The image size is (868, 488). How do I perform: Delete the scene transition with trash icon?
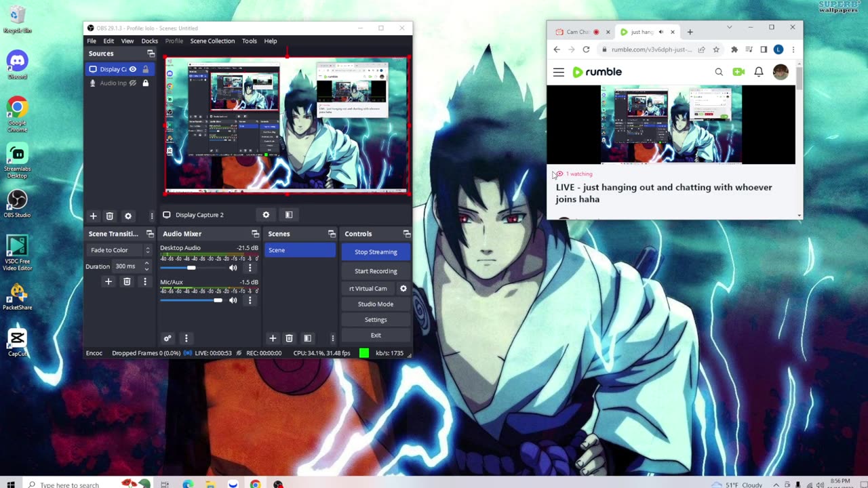[127, 281]
